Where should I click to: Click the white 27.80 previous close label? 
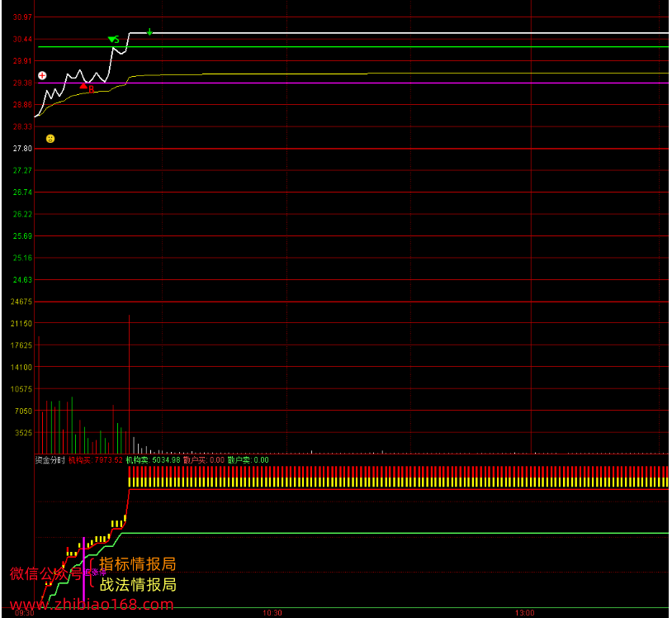22,149
